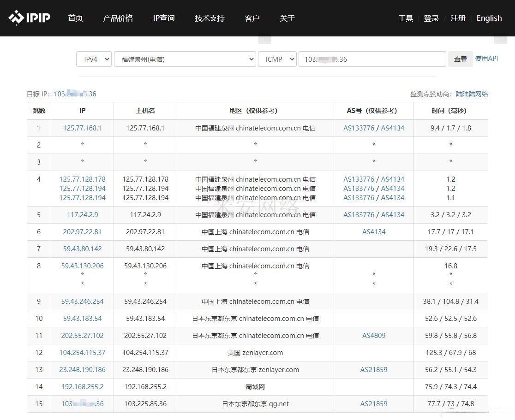Open the 技术支持 menu item
The height and width of the screenshot is (420, 515).
[210, 18]
